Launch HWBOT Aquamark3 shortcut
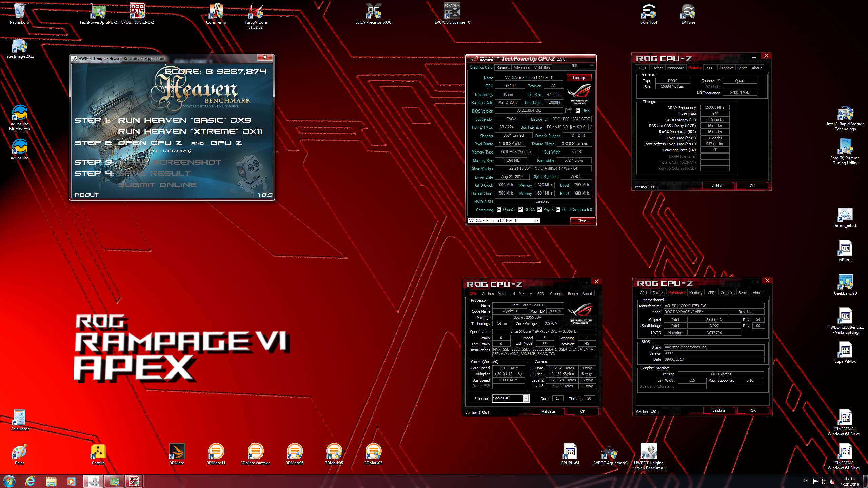This screenshot has width=868, height=488. point(609,455)
